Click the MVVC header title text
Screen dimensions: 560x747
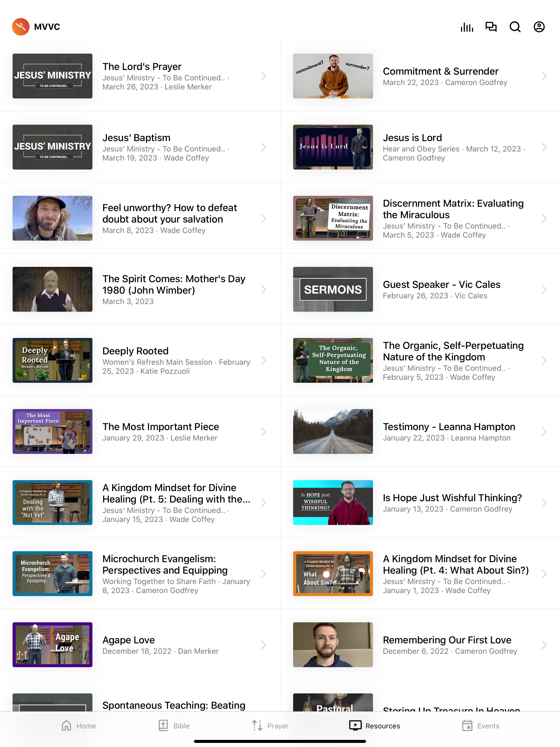pyautogui.click(x=47, y=27)
